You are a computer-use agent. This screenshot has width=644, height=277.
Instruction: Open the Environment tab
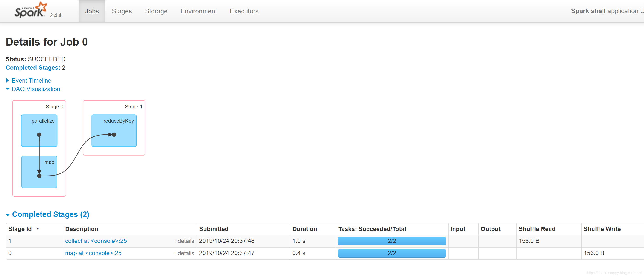(198, 11)
